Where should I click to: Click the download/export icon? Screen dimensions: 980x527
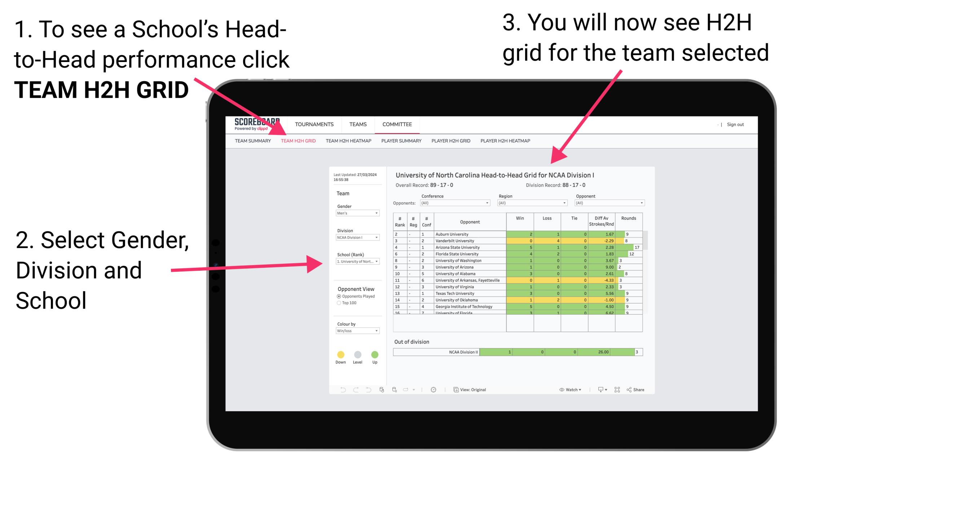pos(598,390)
